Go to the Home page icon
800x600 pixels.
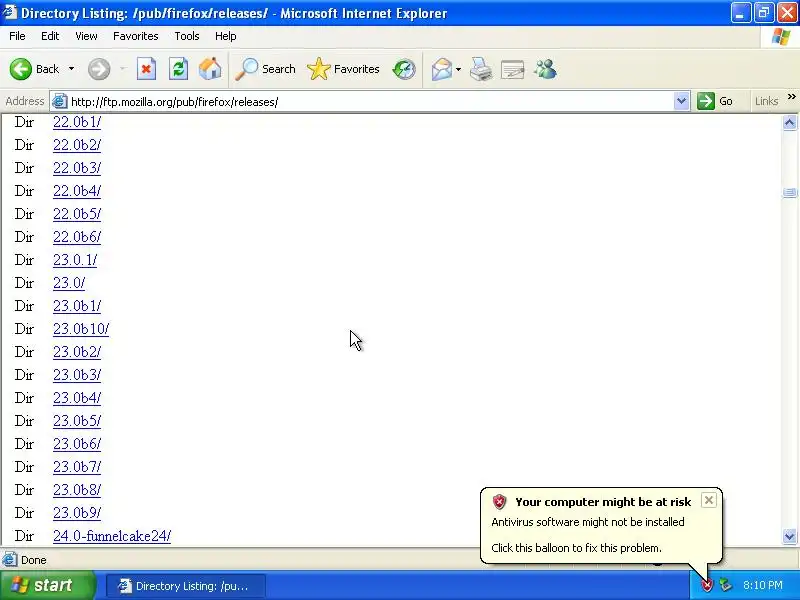click(x=210, y=69)
